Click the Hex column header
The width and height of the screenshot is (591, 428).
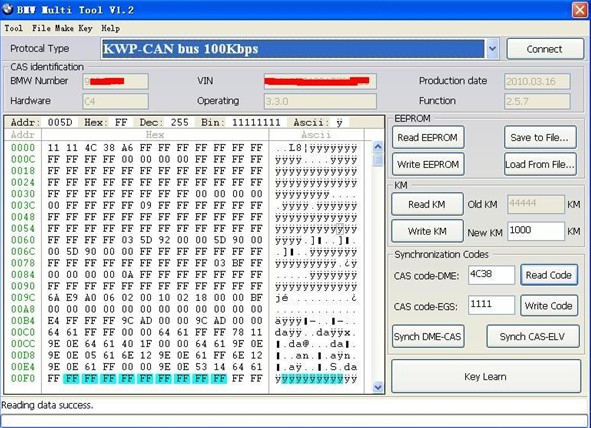tap(155, 135)
